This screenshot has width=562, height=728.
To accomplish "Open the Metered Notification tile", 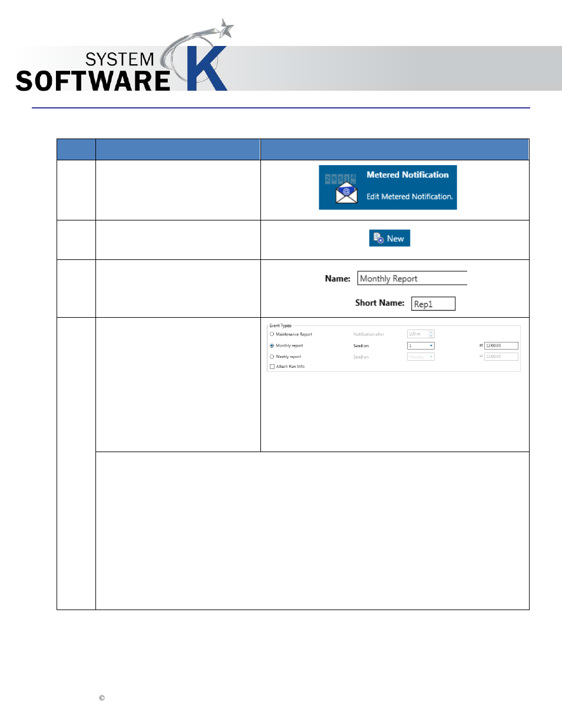I will [x=388, y=187].
